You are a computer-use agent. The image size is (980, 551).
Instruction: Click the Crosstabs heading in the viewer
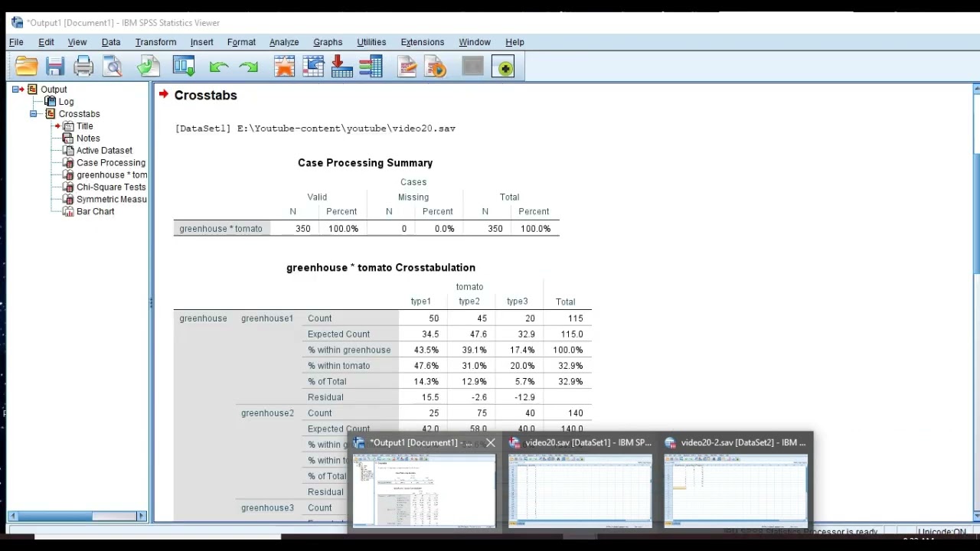[205, 96]
